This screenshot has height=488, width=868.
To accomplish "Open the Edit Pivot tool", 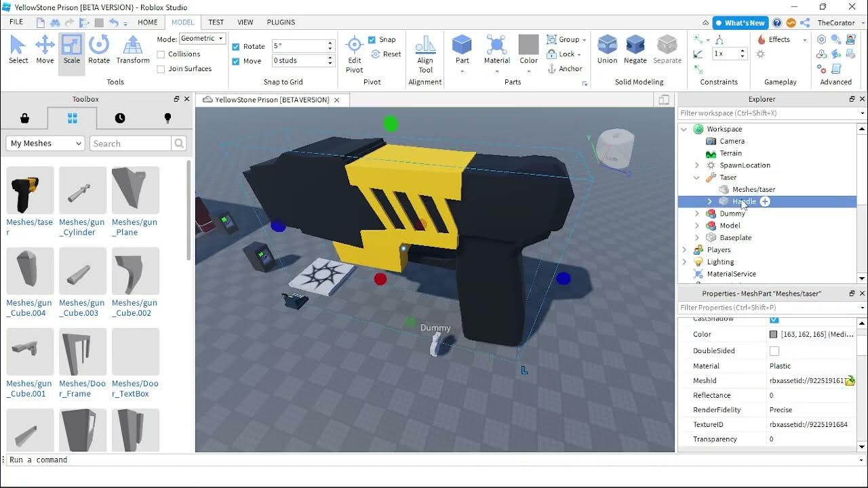I will 354,54.
